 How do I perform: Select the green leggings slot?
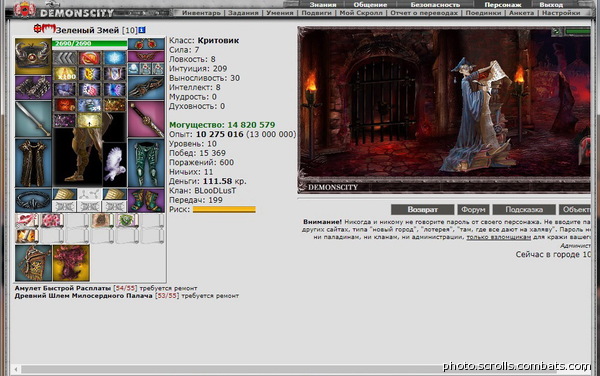(x=146, y=163)
